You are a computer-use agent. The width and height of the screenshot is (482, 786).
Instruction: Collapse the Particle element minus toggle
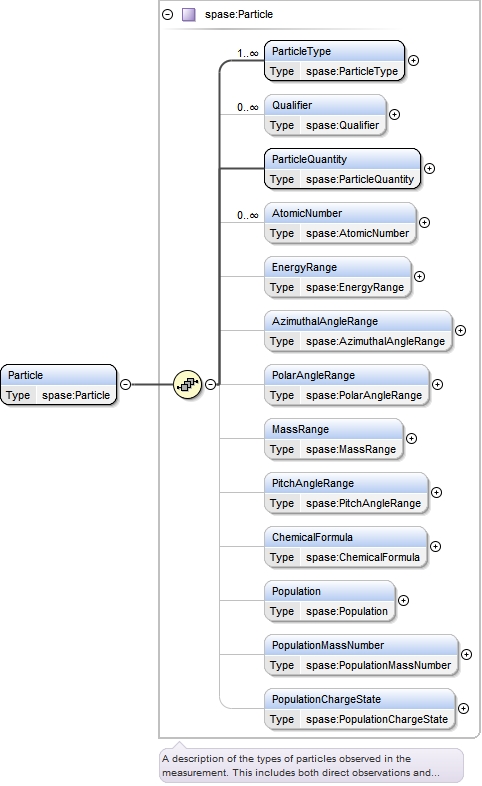tap(126, 384)
